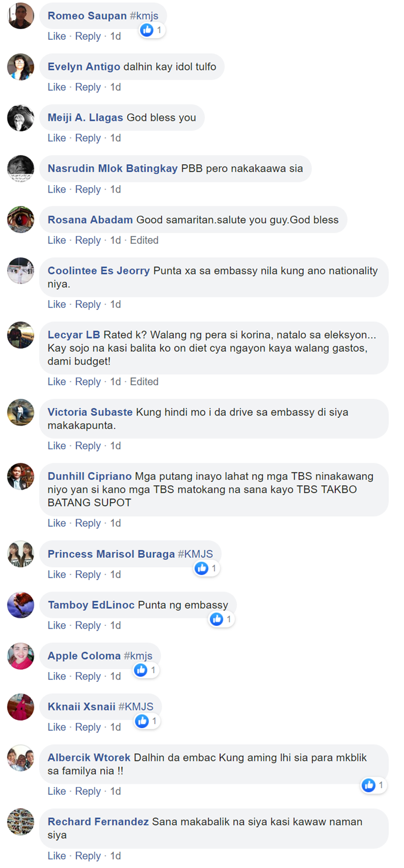Click the thumbs-up reaction on Tamboy EdLinoc's comment
The height and width of the screenshot is (868, 404).
(x=217, y=619)
